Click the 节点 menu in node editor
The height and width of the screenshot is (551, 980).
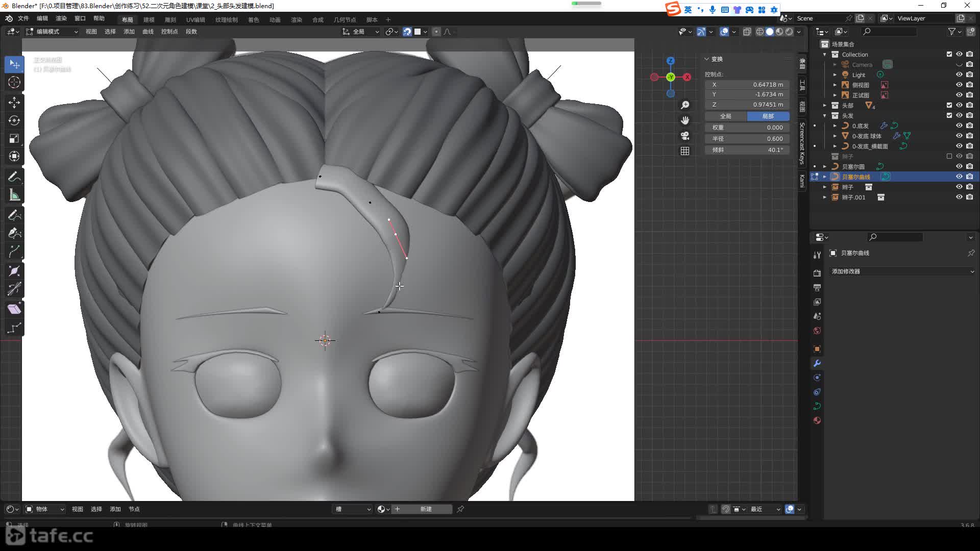pos(134,509)
